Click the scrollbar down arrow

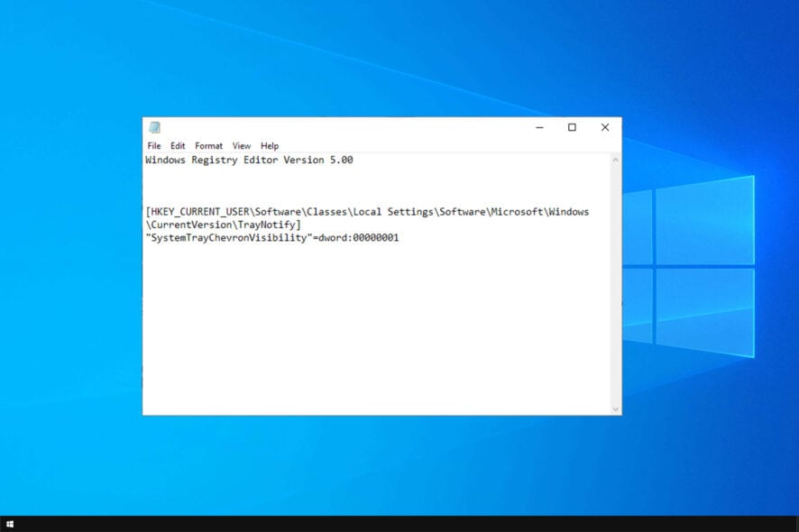pyautogui.click(x=616, y=409)
